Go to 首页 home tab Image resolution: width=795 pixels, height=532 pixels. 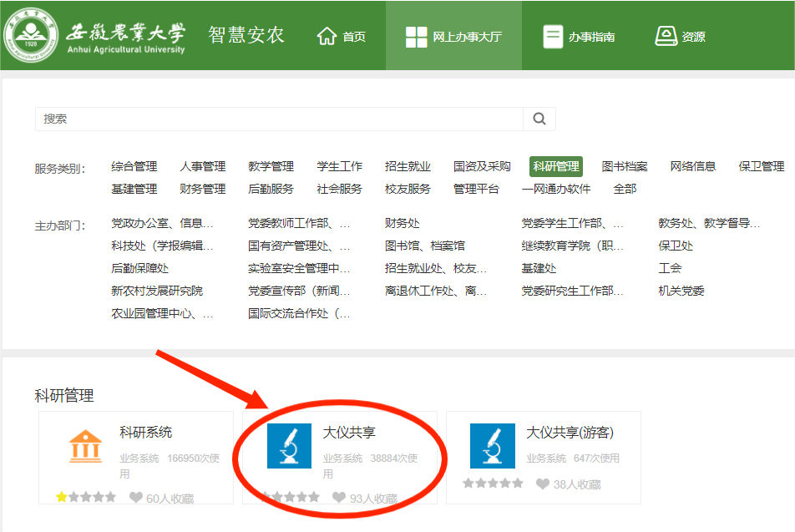pos(342,36)
